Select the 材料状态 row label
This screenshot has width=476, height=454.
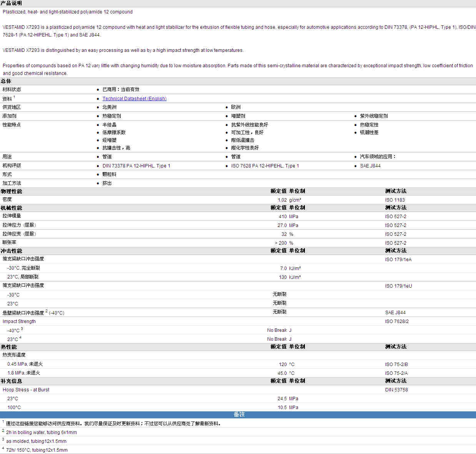coord(12,89)
